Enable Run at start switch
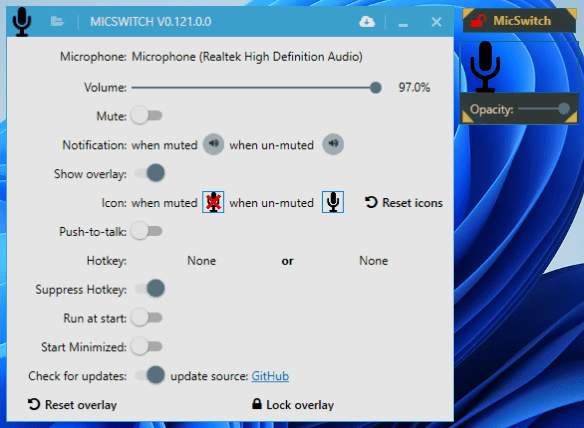 pos(147,318)
